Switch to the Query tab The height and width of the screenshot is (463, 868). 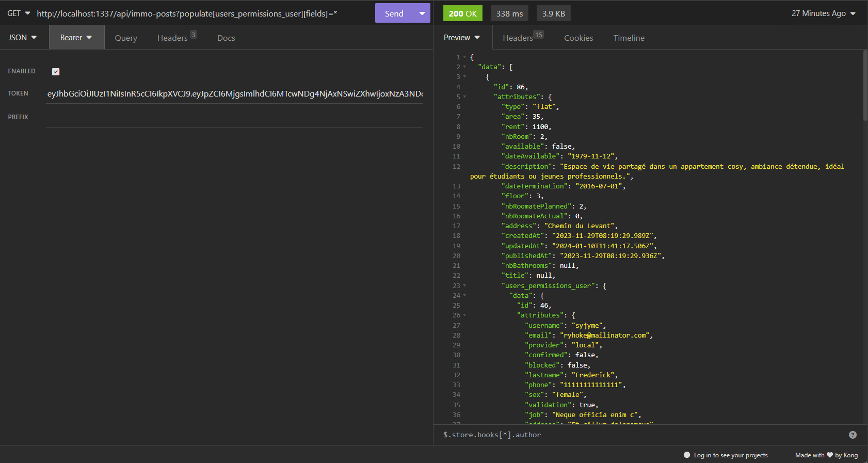point(126,38)
